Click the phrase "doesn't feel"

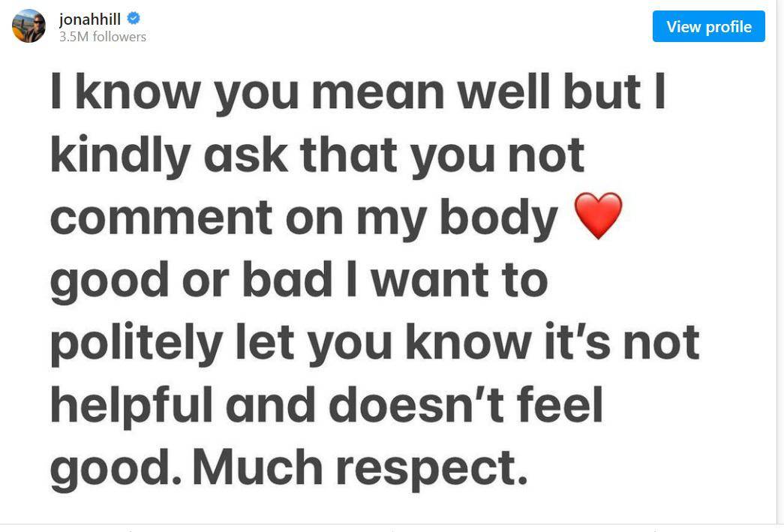coord(465,404)
